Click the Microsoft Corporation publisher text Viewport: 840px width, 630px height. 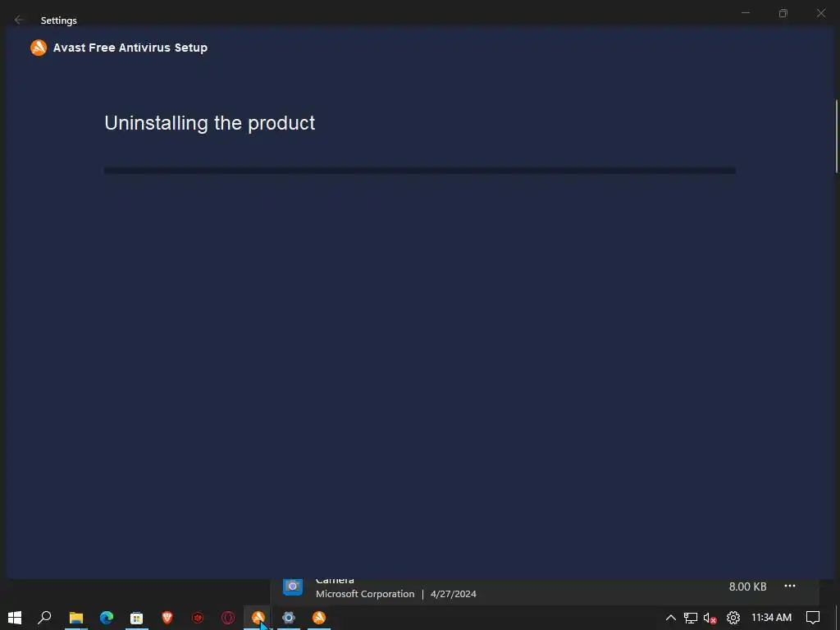(365, 594)
